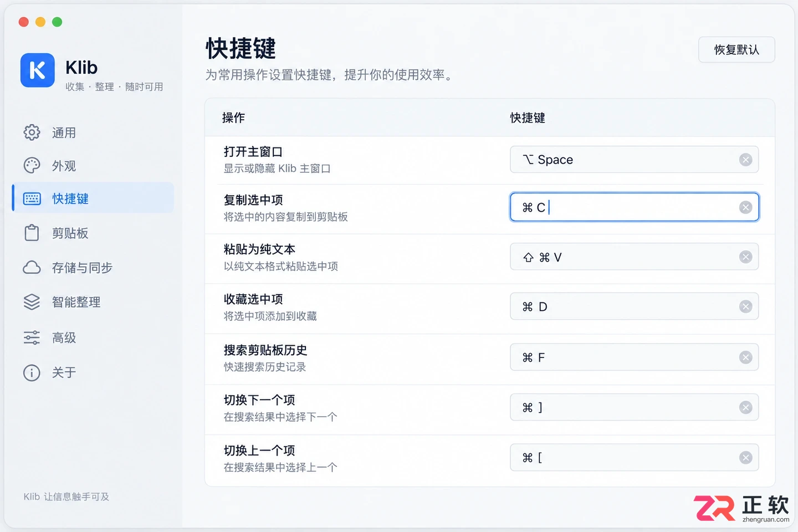Screen dimensions: 798x532
Task: Click the cloud icon beside 存储与同步
Action: (x=32, y=268)
